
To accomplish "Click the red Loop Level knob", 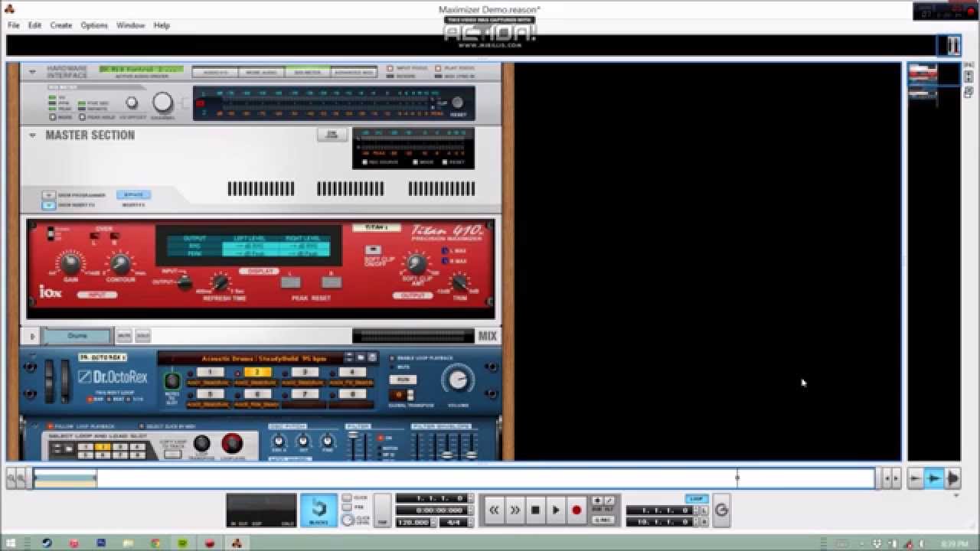I will click(232, 443).
